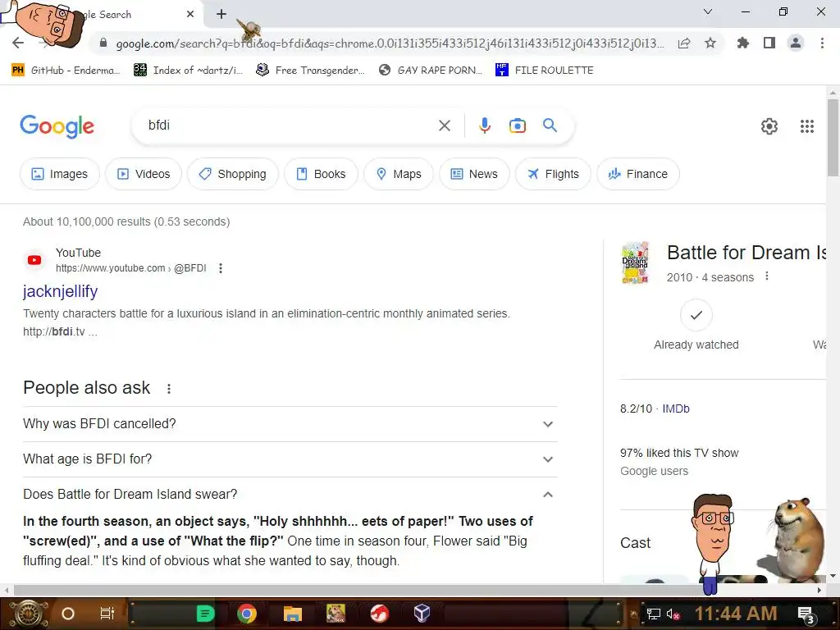Viewport: 840px width, 630px height.
Task: Go back to previous page
Action: point(18,43)
